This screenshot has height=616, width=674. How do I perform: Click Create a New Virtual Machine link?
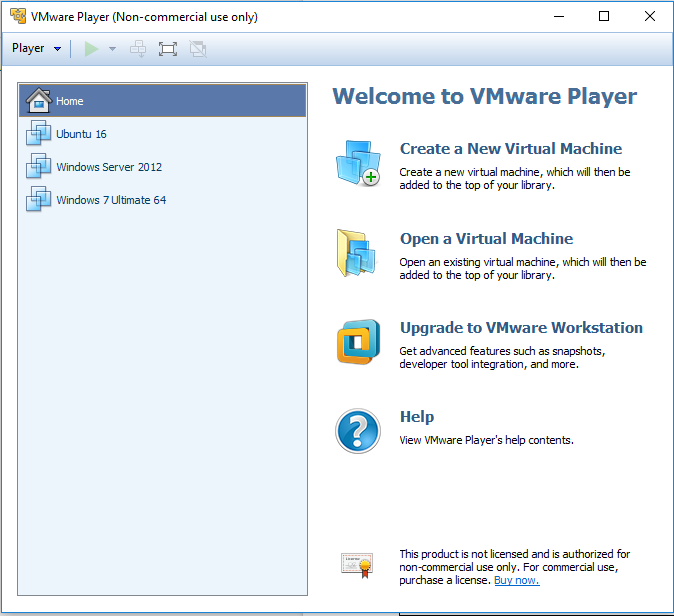pos(511,149)
